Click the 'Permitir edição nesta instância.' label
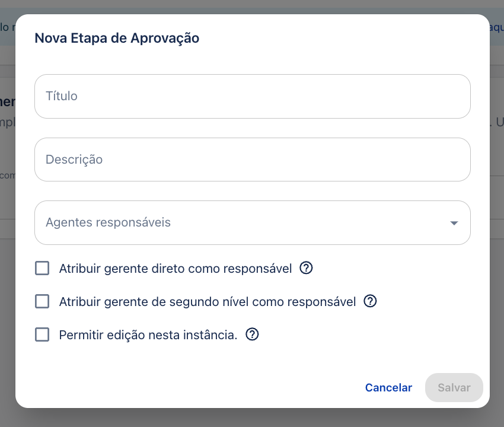Image resolution: width=504 pixels, height=427 pixels. [148, 334]
